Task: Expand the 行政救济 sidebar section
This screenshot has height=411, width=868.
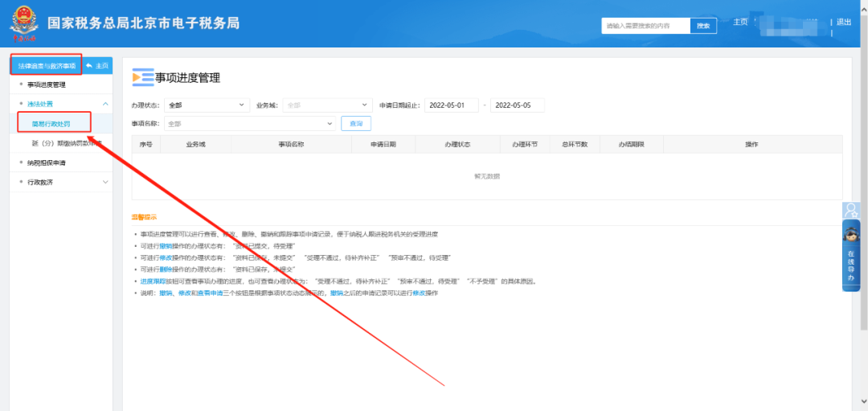Action: click(x=105, y=182)
